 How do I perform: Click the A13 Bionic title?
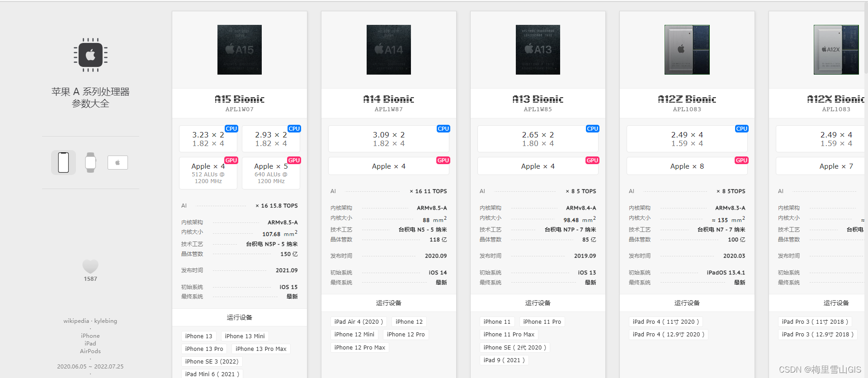(538, 99)
